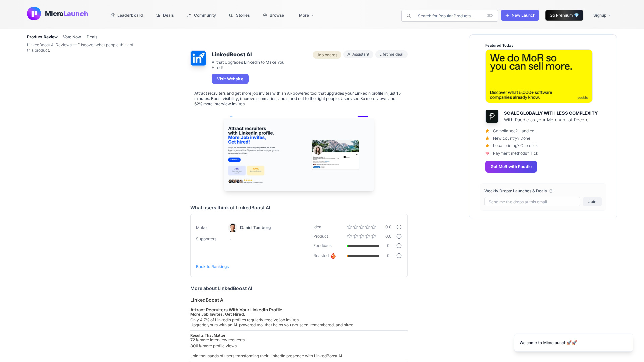Click the weekly drops email input field
This screenshot has height=362, width=644.
pos(532,202)
